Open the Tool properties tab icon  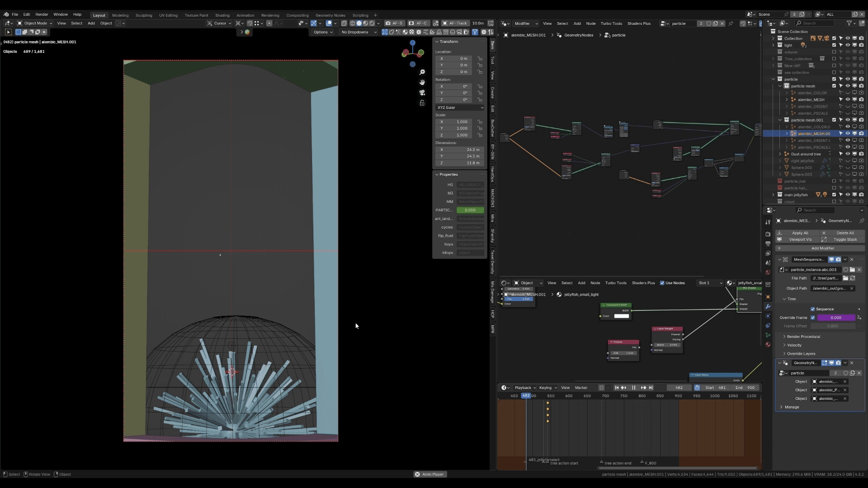pyautogui.click(x=768, y=222)
